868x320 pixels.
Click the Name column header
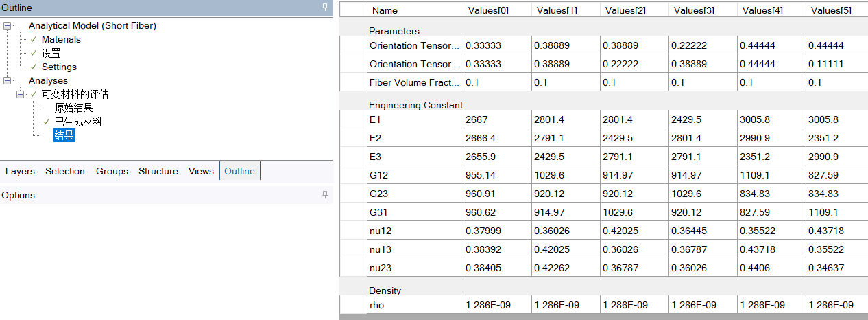(385, 10)
